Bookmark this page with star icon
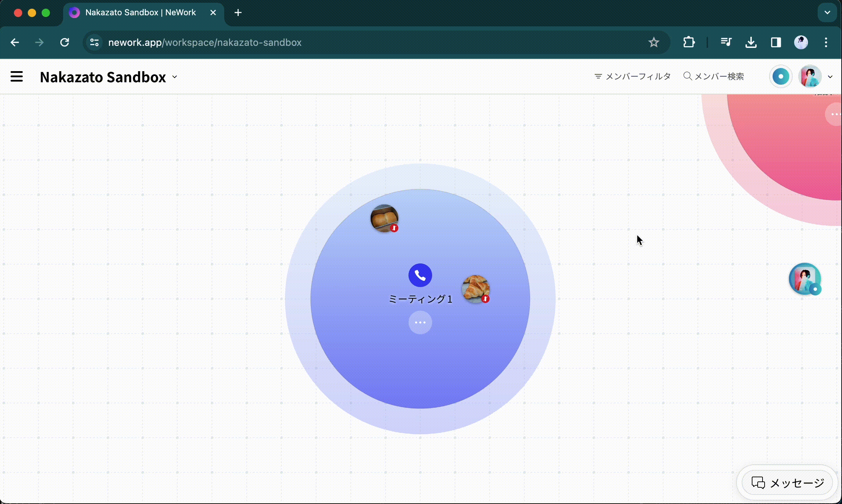The image size is (842, 504). (654, 42)
